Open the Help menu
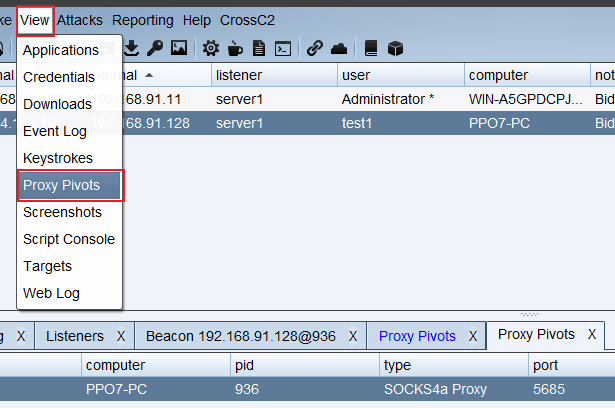Viewport: 615px width, 408px height. click(x=197, y=20)
